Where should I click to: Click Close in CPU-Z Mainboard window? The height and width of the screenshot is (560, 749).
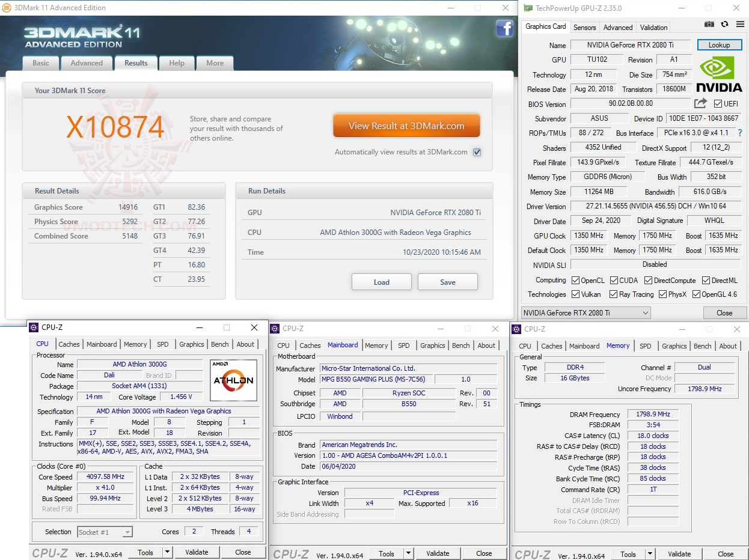(484, 553)
